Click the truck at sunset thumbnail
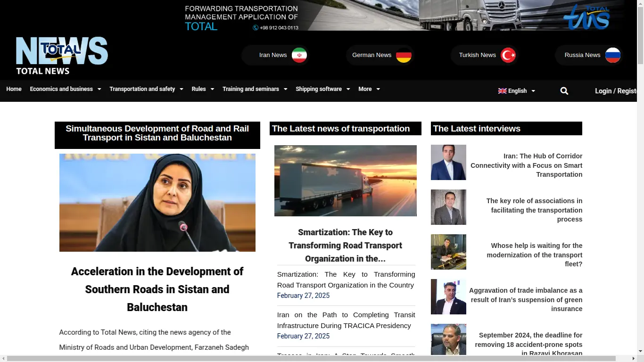The image size is (644, 362). (x=345, y=181)
